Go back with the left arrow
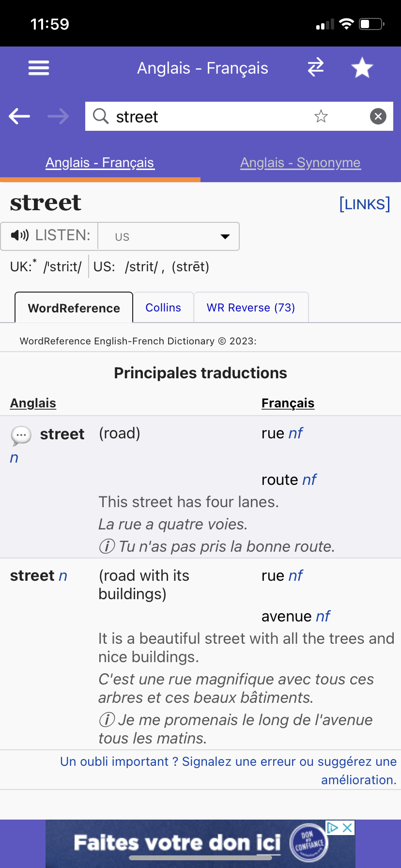This screenshot has height=868, width=401. click(19, 116)
